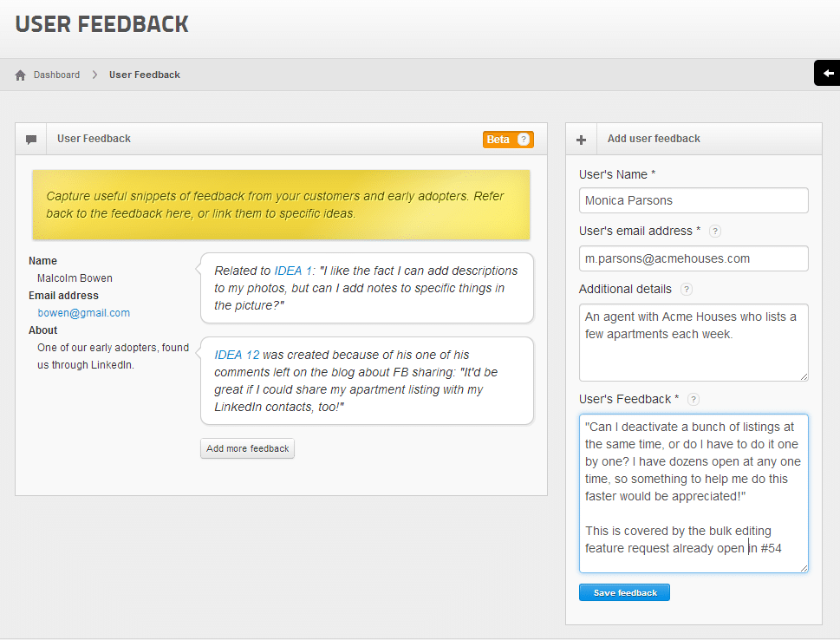Click the bowen@gmail.com email link

[83, 312]
